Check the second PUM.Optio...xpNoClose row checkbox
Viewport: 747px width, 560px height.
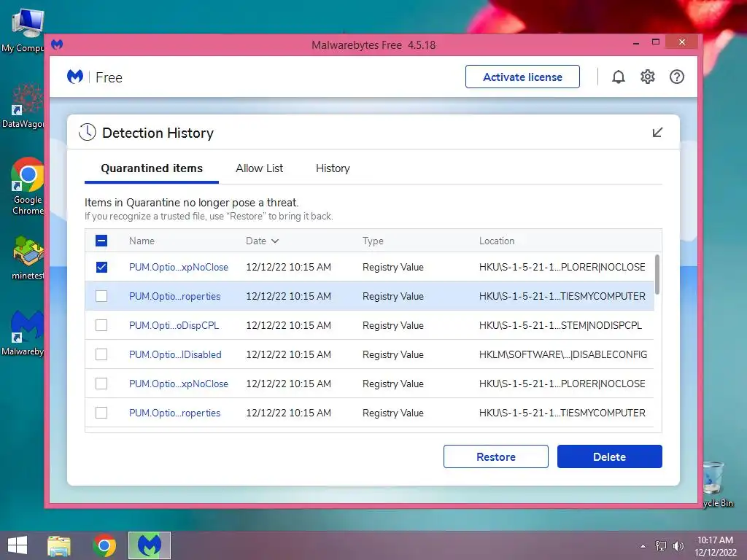tap(101, 384)
